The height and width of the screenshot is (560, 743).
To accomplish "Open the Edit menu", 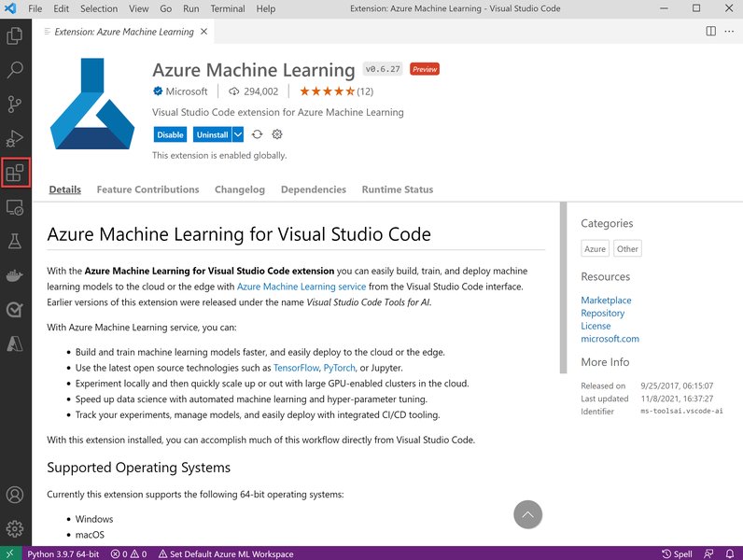I will coord(61,8).
